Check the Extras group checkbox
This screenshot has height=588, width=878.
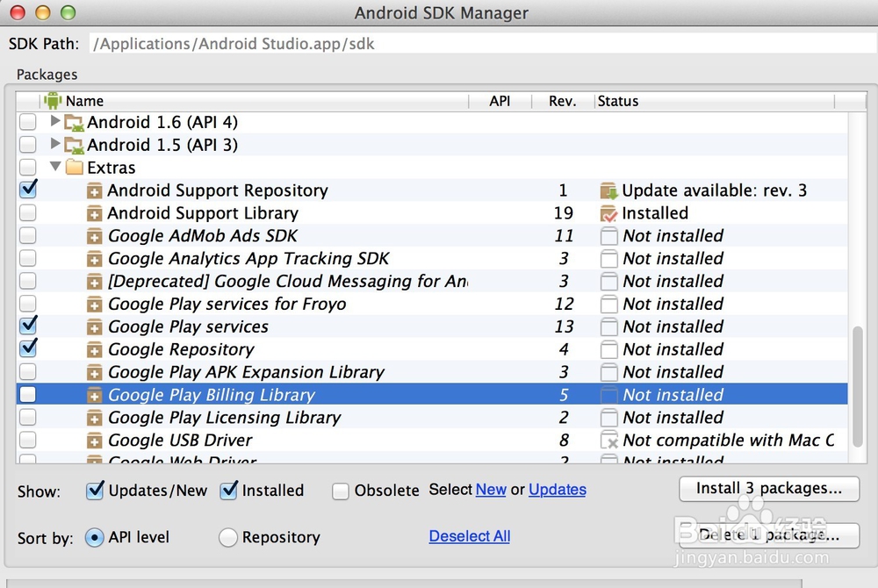point(28,168)
